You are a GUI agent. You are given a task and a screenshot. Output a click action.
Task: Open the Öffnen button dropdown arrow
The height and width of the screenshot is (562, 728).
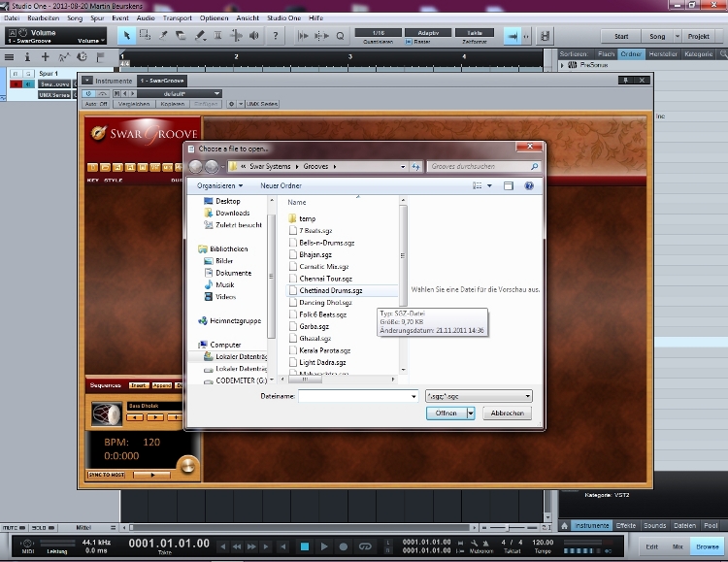[x=471, y=413]
